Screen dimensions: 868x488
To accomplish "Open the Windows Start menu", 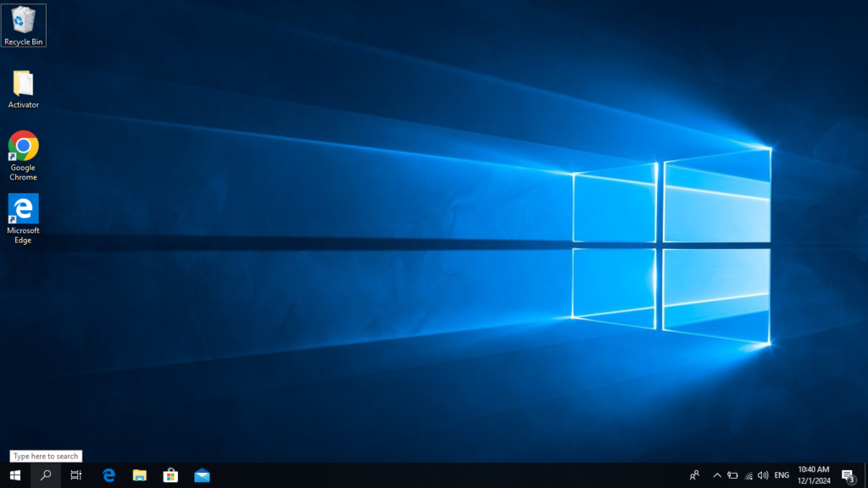I will point(15,475).
